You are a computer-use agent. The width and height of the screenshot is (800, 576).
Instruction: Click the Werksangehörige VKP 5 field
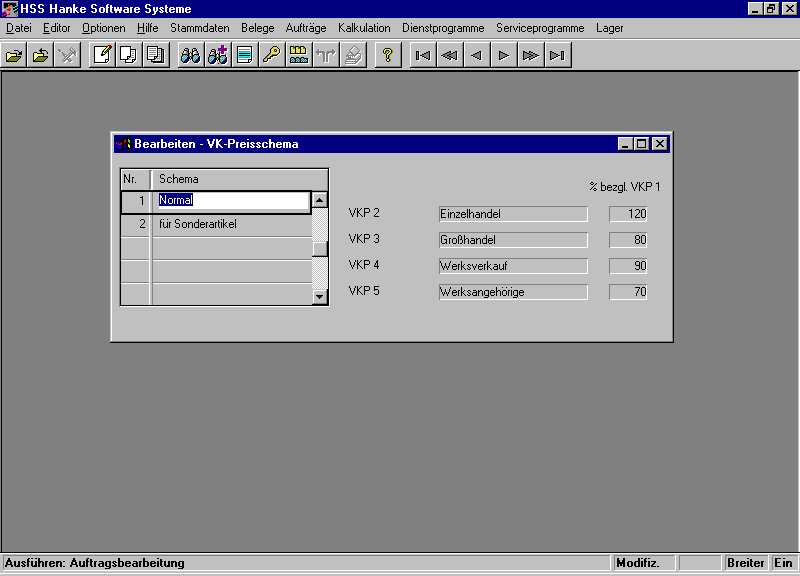click(513, 292)
